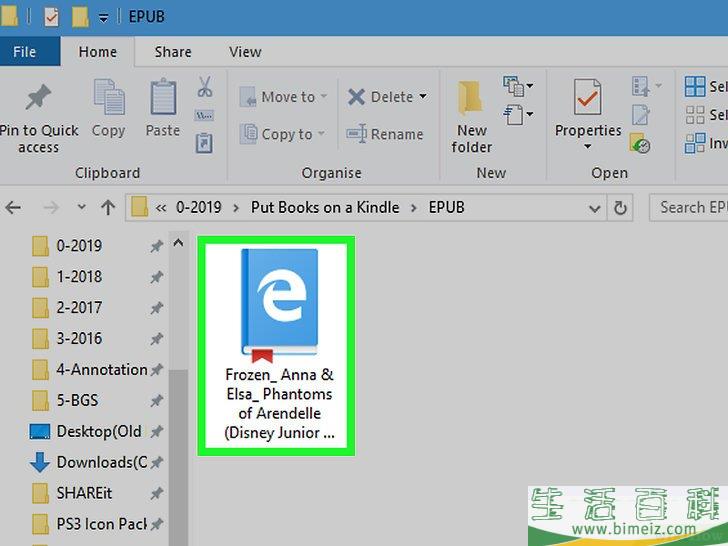The height and width of the screenshot is (546, 728).
Task: Open the Delete dropdown arrow
Action: point(423,96)
